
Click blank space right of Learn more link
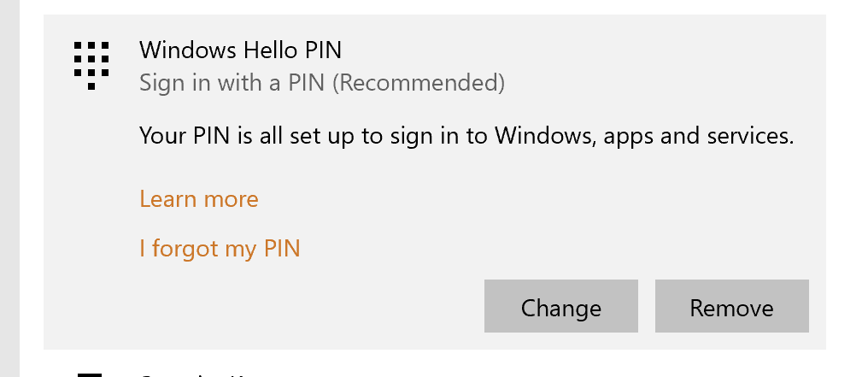(513, 199)
